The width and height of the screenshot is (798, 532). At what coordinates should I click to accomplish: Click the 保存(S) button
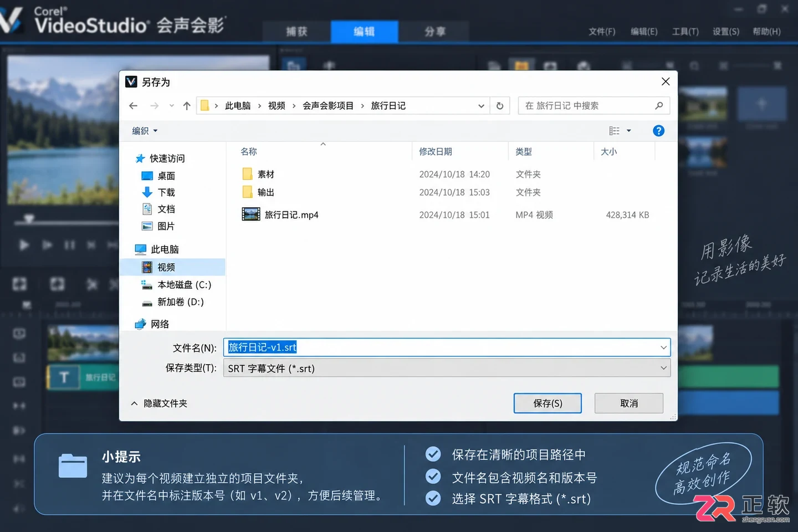click(x=548, y=403)
